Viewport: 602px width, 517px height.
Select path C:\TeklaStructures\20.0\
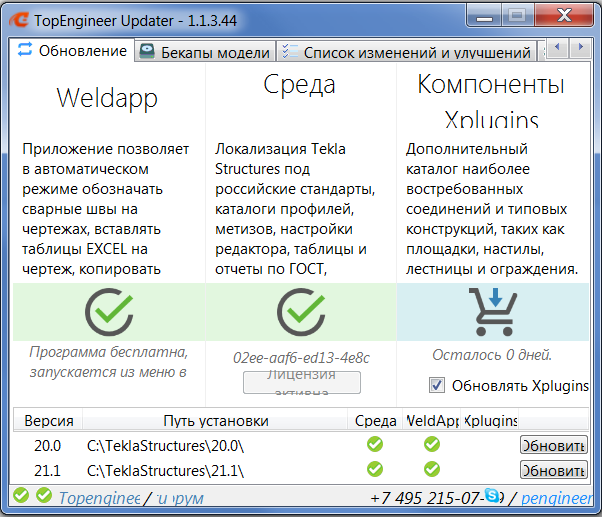click(x=165, y=446)
